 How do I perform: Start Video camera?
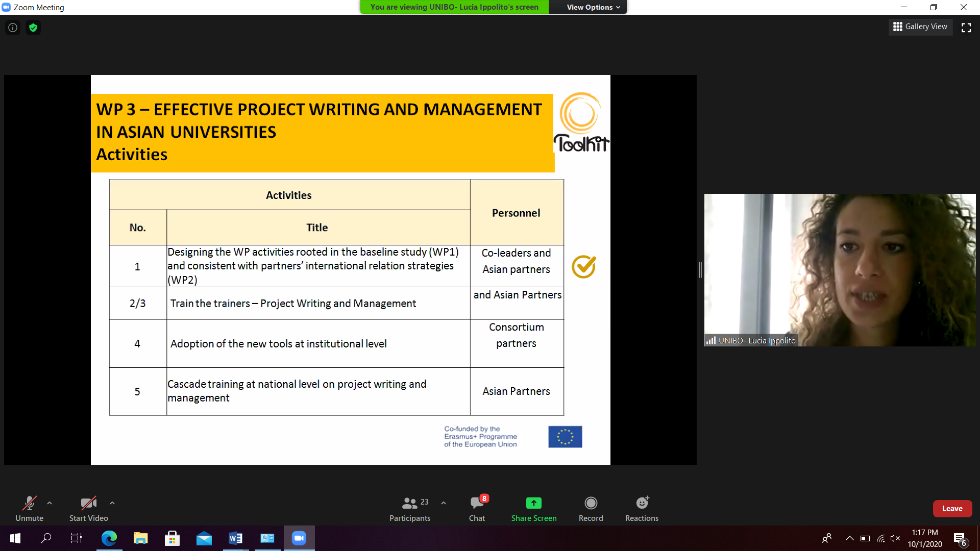[x=88, y=509]
